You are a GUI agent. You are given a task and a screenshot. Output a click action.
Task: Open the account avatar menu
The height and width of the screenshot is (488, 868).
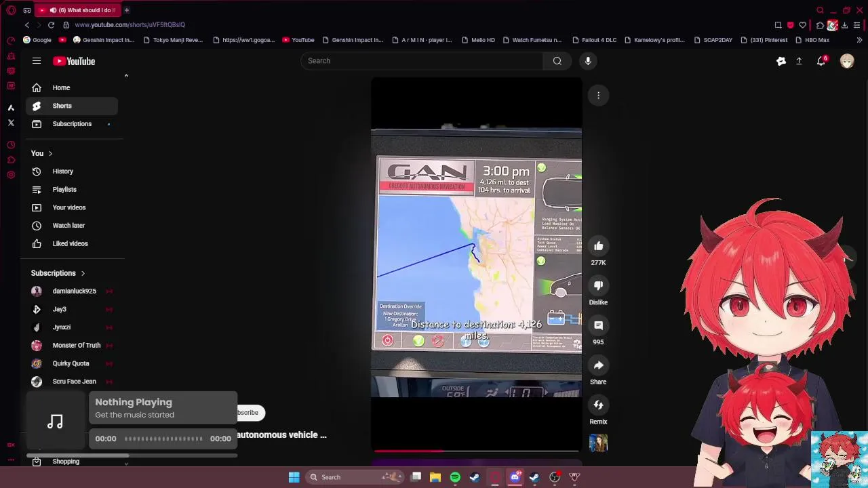click(847, 61)
